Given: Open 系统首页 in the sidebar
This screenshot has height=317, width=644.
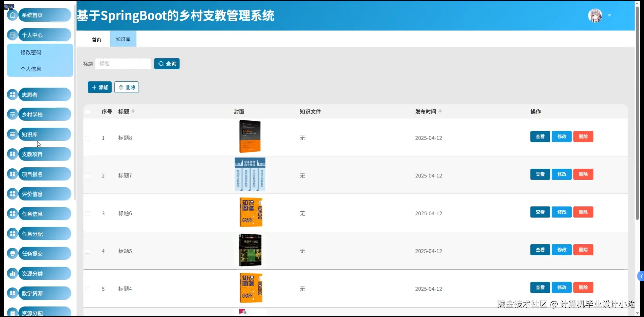Looking at the screenshot, I should click(44, 15).
